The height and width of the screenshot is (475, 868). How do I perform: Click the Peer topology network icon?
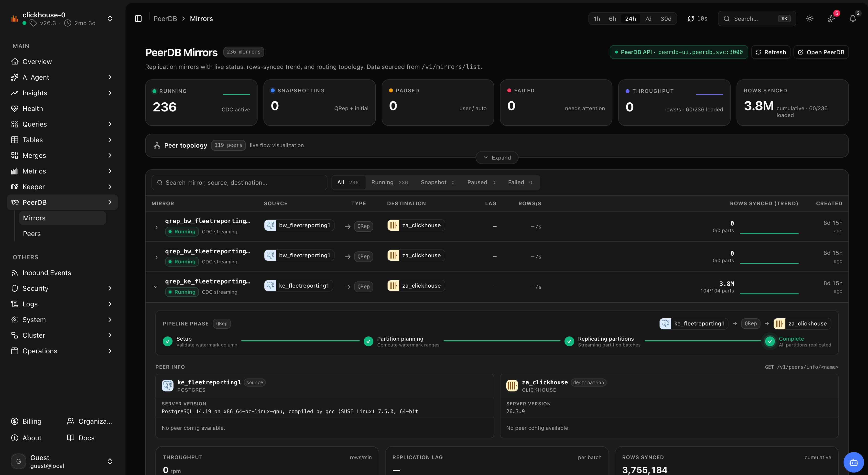[x=157, y=146]
